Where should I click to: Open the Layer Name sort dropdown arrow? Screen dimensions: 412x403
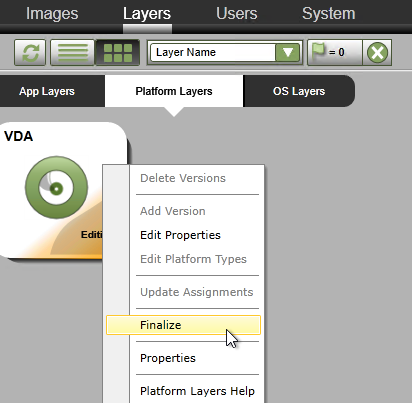288,52
